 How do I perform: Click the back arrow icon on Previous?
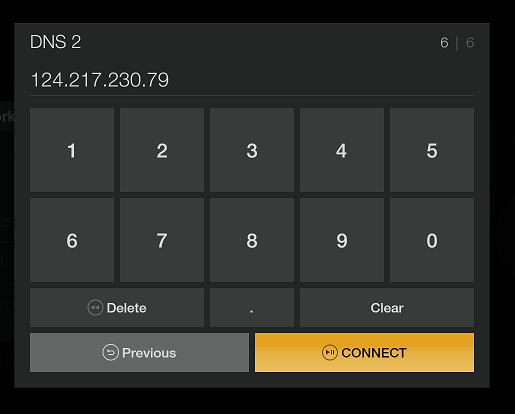coord(110,352)
